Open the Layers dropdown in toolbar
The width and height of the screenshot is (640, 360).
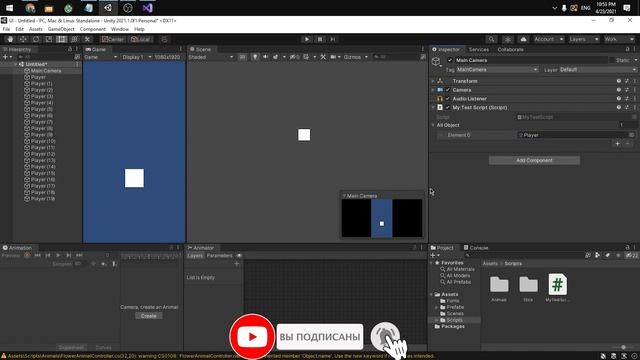point(584,39)
